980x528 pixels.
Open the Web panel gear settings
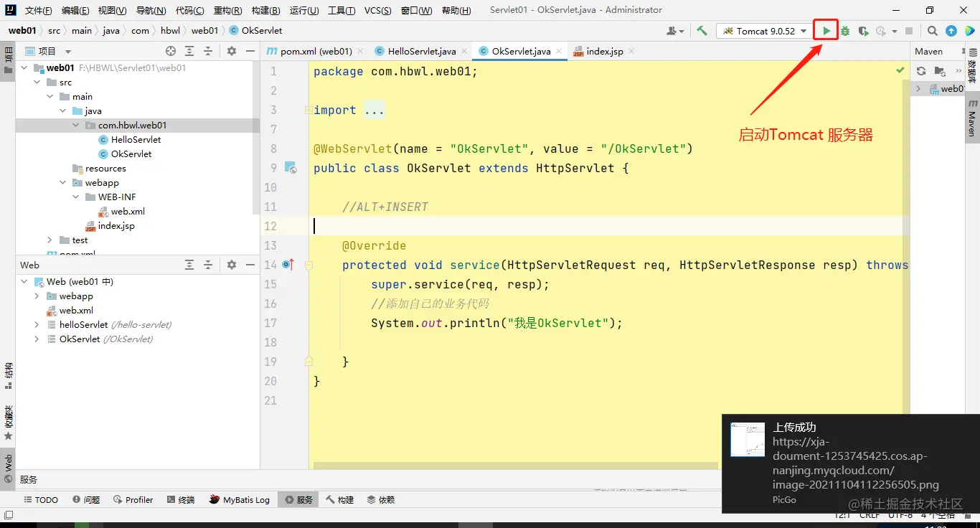(x=231, y=265)
